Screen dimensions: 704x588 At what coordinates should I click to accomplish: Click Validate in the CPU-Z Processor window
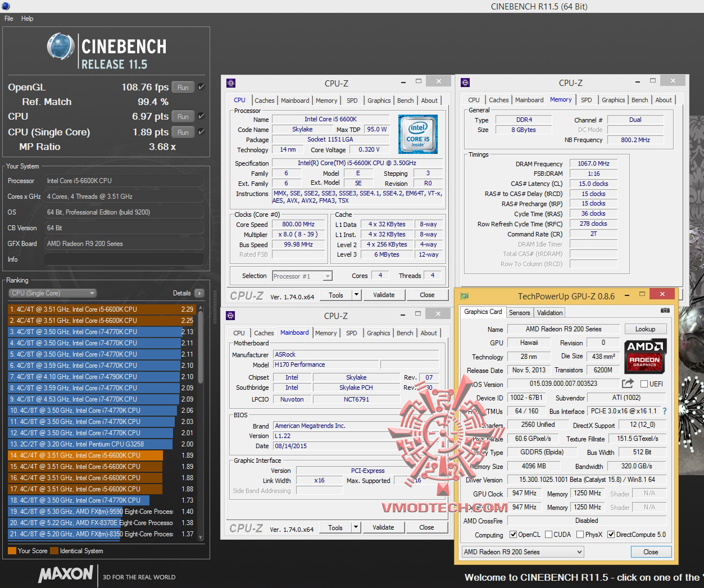click(x=384, y=295)
